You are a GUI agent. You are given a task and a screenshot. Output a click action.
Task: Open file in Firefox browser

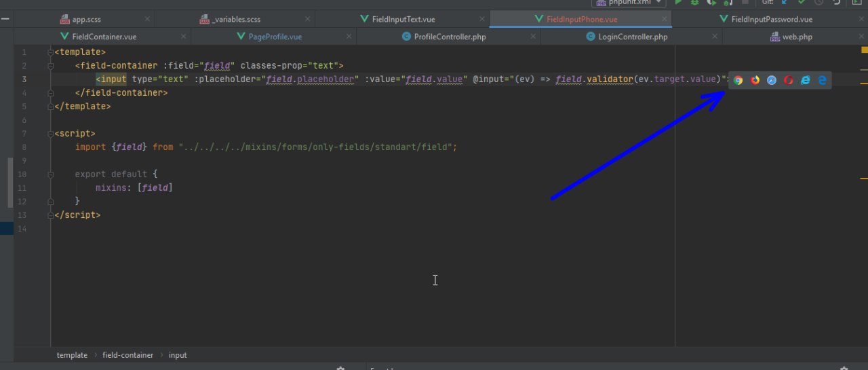pyautogui.click(x=755, y=80)
